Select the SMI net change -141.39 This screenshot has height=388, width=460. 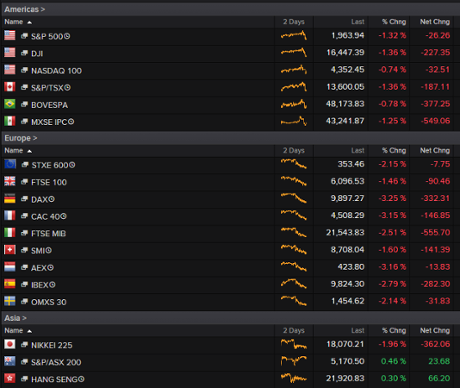[435, 250]
